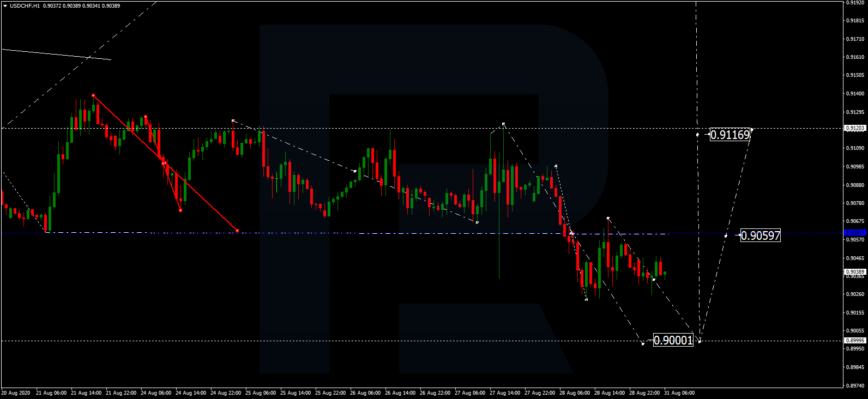The image size is (868, 399).
Task: Click the 24 Aug 22:00 time label
Action: [x=226, y=393]
